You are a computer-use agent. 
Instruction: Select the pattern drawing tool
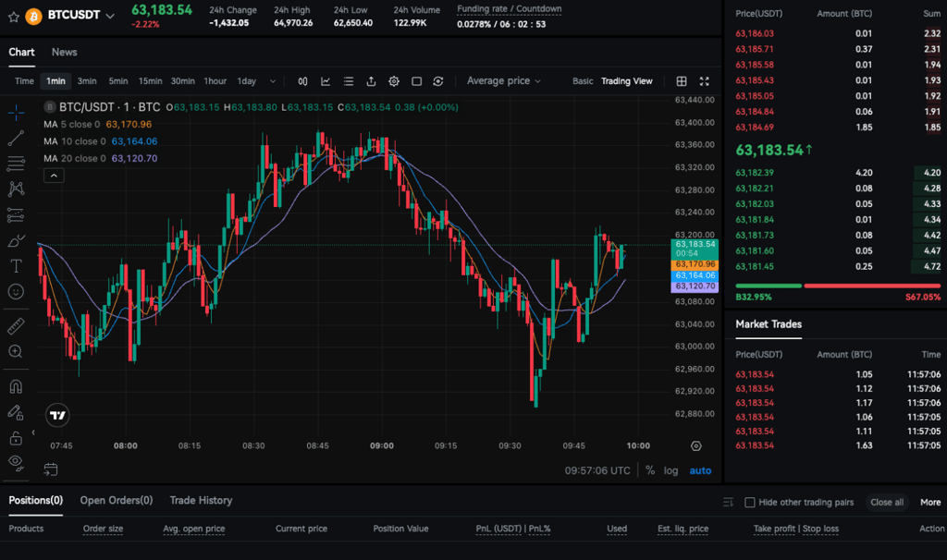(17, 189)
